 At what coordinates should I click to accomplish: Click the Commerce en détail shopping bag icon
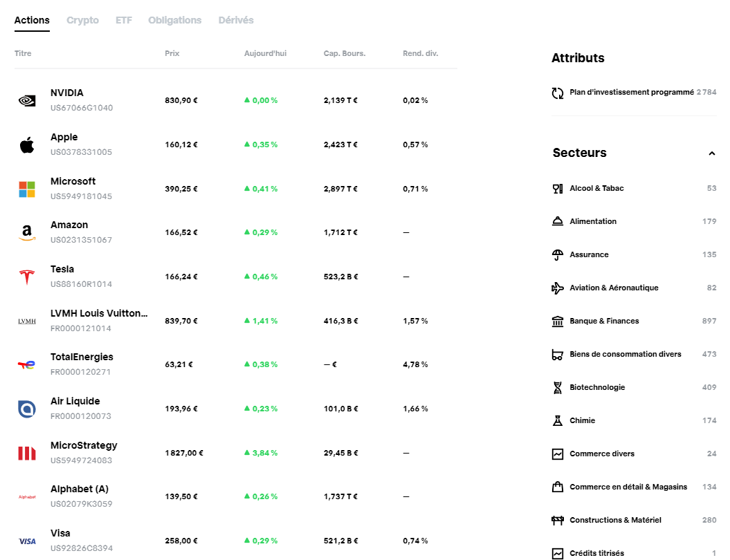click(557, 487)
